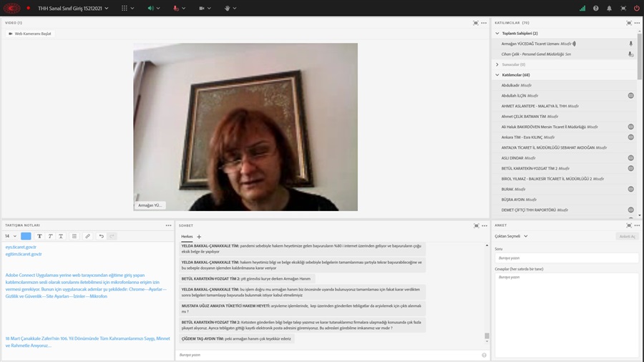Click the chat message input field
This screenshot has height=362, width=644.
[328, 355]
